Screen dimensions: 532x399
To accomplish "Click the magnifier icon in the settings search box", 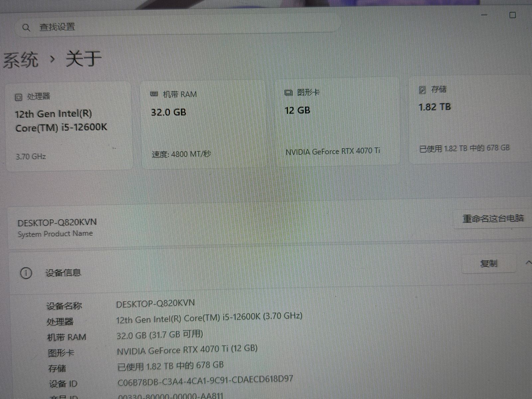I will pyautogui.click(x=26, y=28).
